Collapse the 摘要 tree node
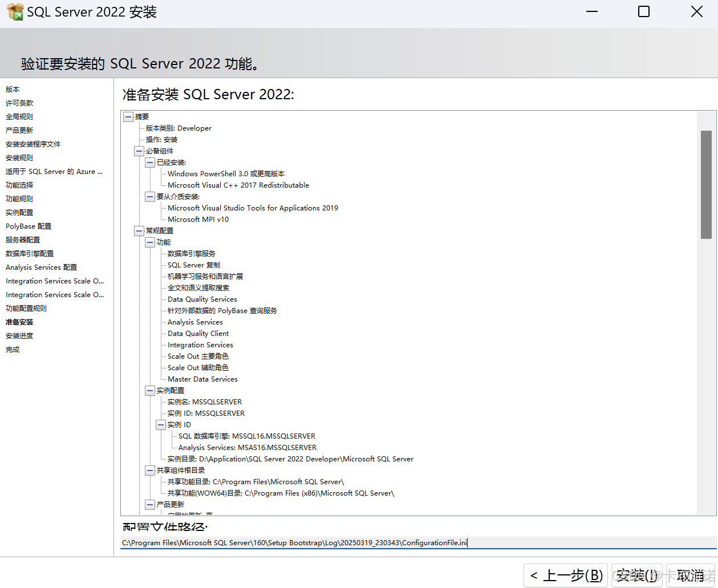 (128, 116)
